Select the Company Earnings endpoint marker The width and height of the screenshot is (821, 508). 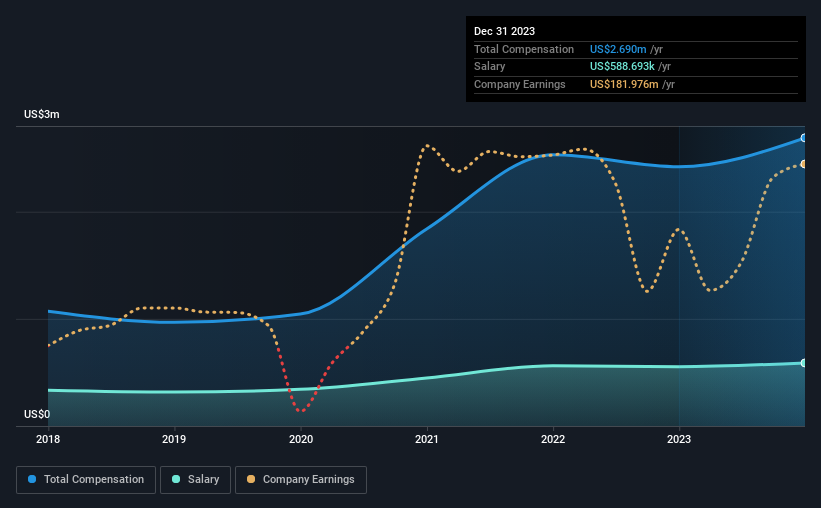(804, 164)
